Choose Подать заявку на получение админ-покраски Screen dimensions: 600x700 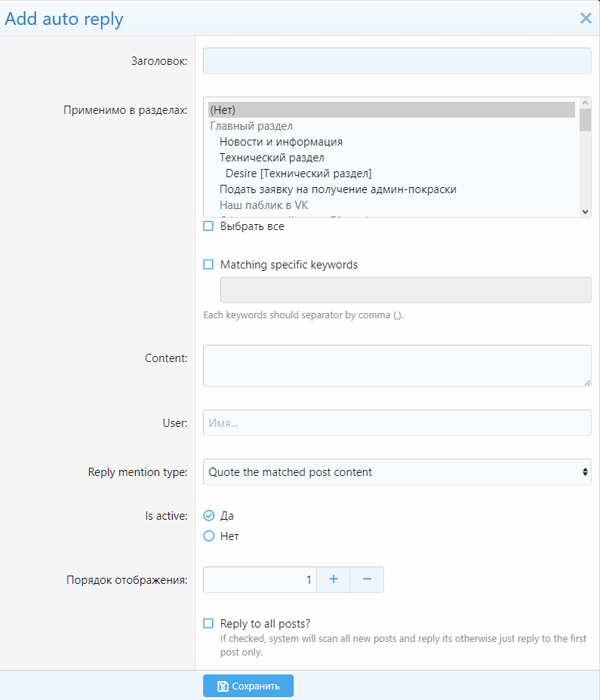click(x=337, y=189)
